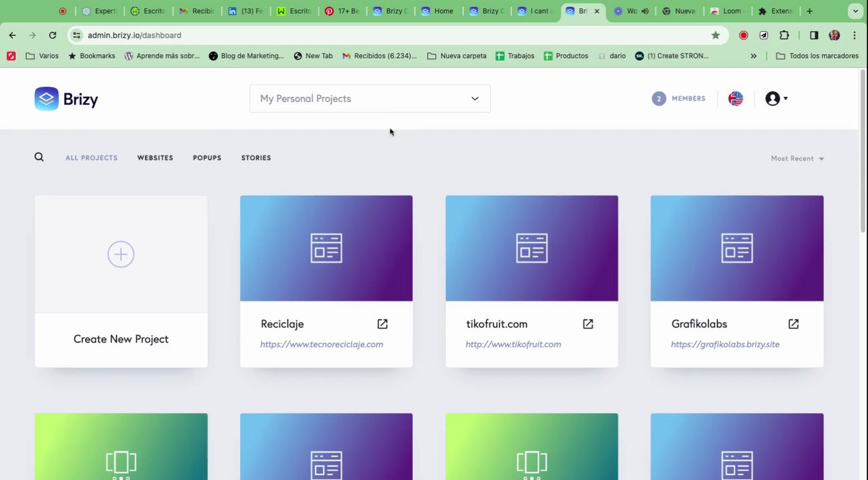The width and height of the screenshot is (868, 480).
Task: Open the Reciclaje project thumbnail
Action: click(x=326, y=248)
